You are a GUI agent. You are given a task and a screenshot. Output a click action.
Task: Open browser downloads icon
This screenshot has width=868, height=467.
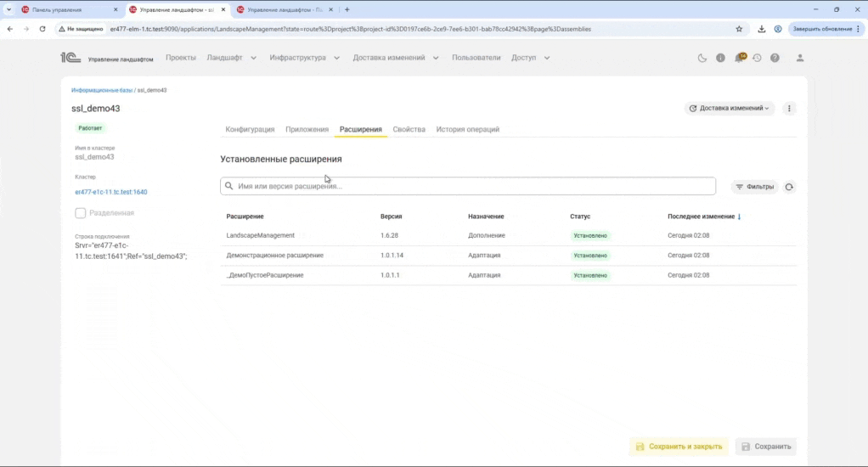point(762,29)
